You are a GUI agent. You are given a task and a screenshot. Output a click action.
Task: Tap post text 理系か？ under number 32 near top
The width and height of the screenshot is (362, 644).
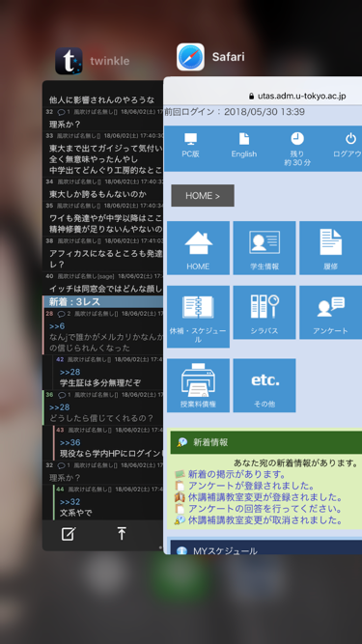click(65, 125)
